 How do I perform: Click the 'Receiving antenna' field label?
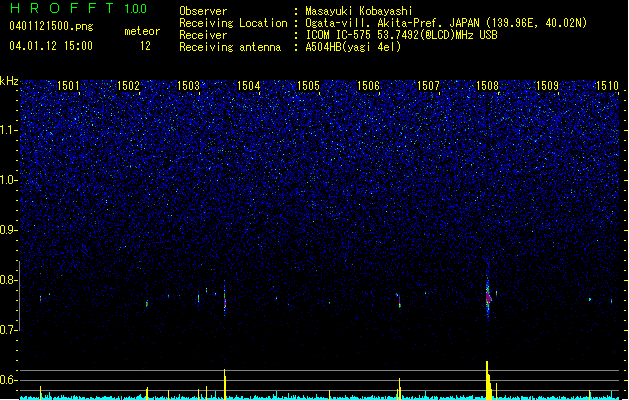click(230, 47)
